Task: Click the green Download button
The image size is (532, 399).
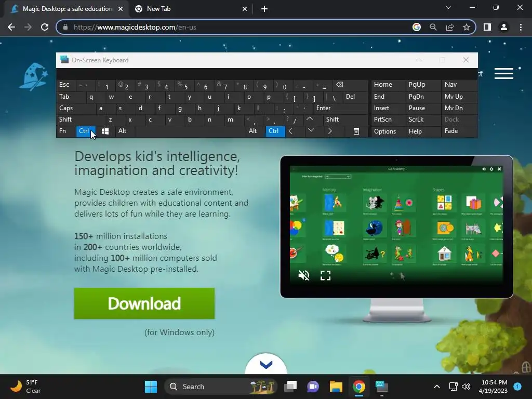Action: click(x=144, y=303)
